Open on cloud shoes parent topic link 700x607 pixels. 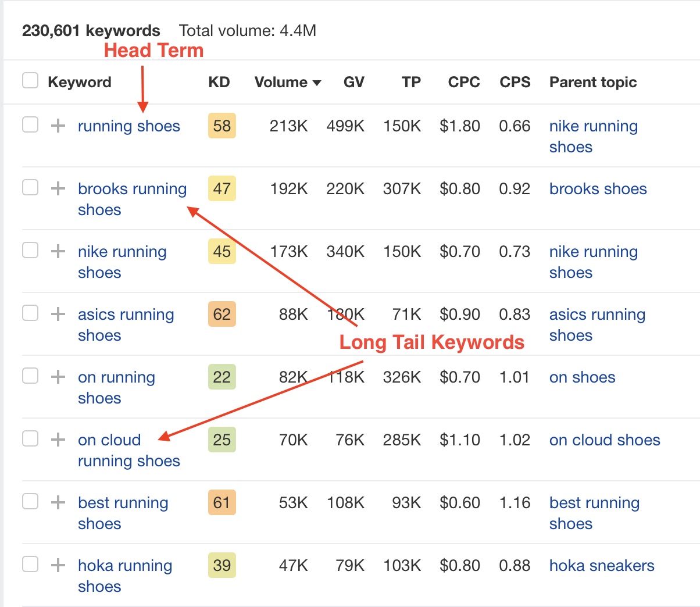605,440
